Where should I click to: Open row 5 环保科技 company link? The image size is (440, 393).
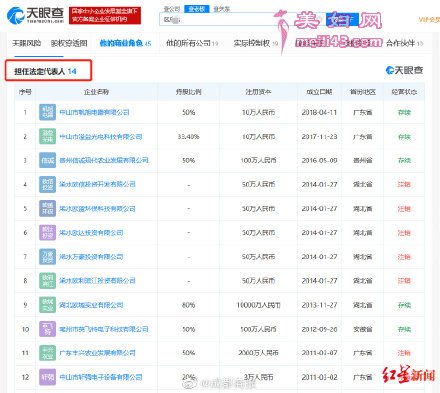97,209
